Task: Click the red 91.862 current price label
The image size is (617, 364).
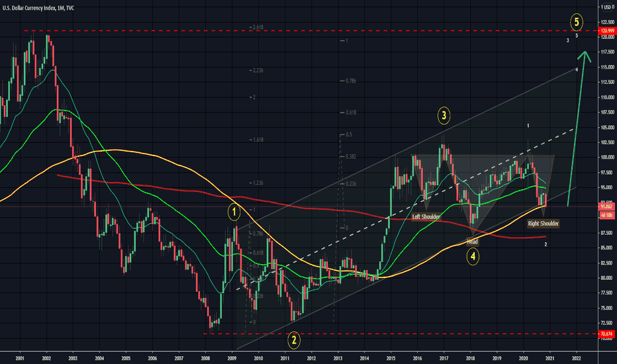Action: click(607, 206)
